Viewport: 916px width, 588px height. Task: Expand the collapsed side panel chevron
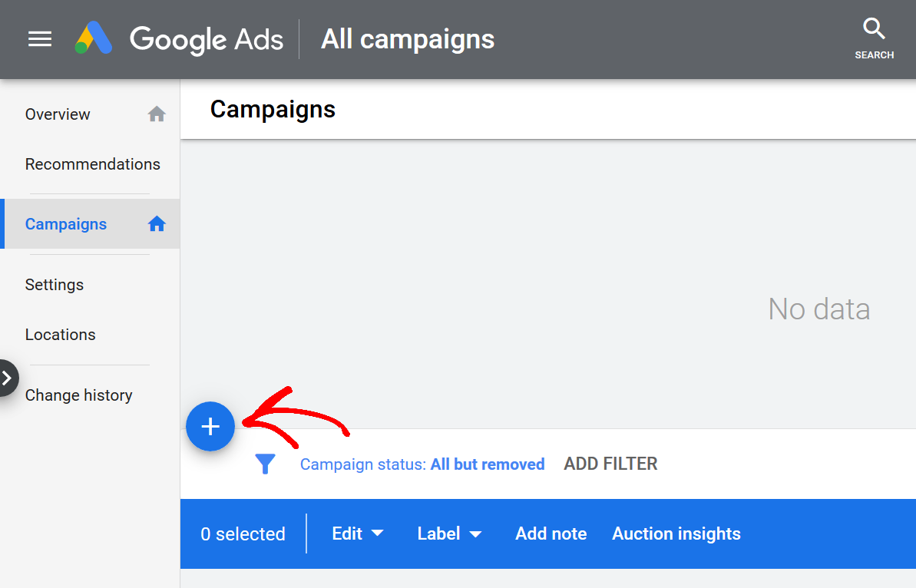tap(8, 378)
